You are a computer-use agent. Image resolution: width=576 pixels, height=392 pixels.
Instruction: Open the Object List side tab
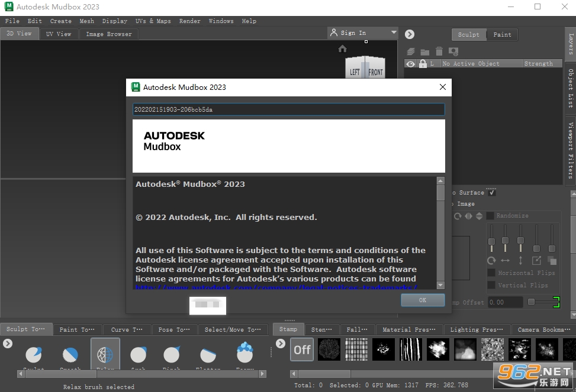tap(571, 88)
